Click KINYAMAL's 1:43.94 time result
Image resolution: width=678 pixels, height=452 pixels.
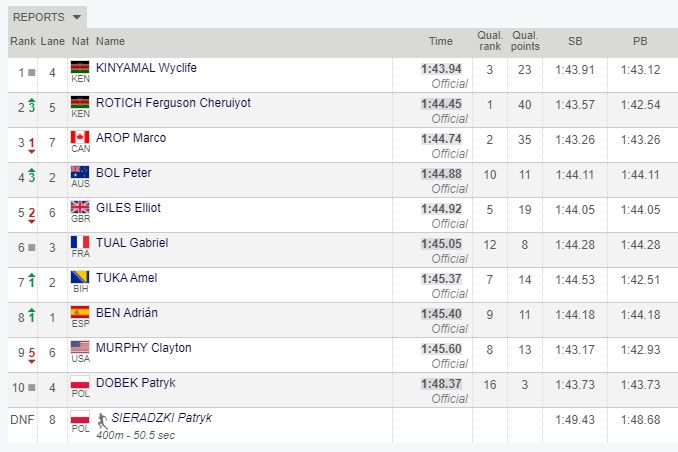point(440,69)
